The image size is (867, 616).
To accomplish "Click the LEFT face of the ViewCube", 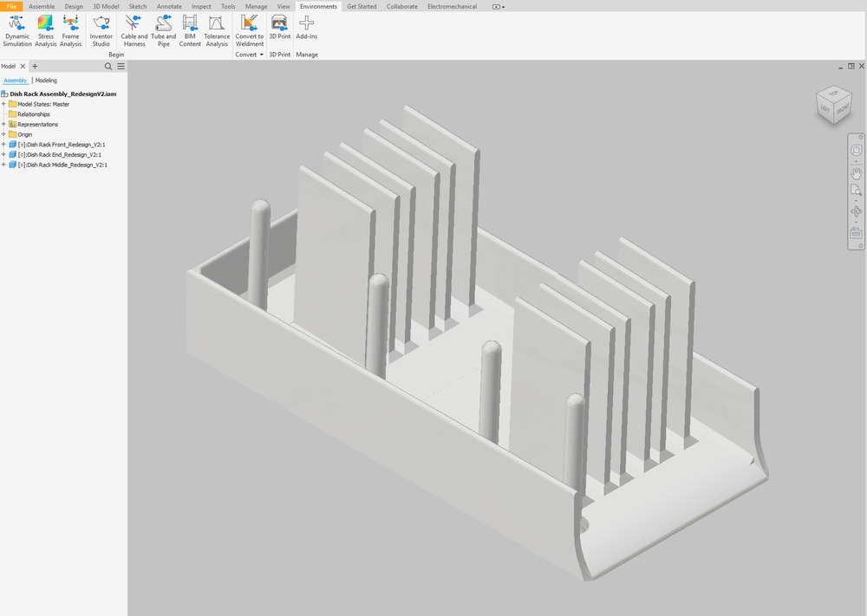I will [x=825, y=109].
